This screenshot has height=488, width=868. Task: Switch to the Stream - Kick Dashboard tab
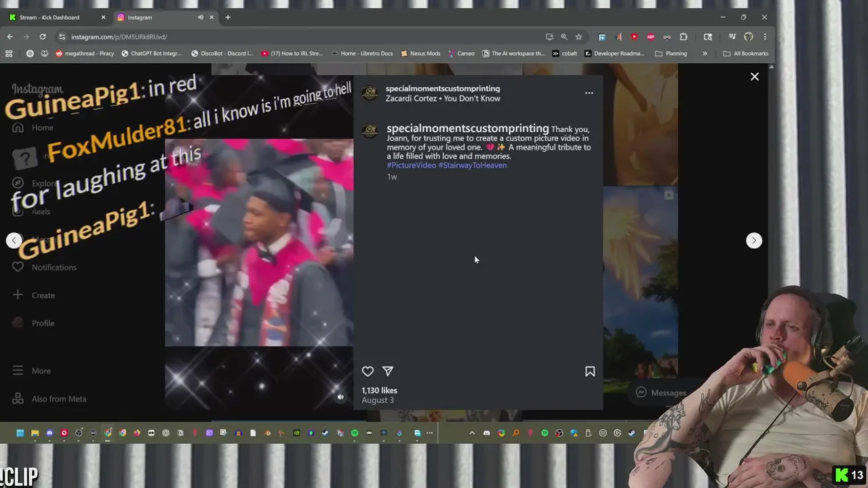coord(56,17)
